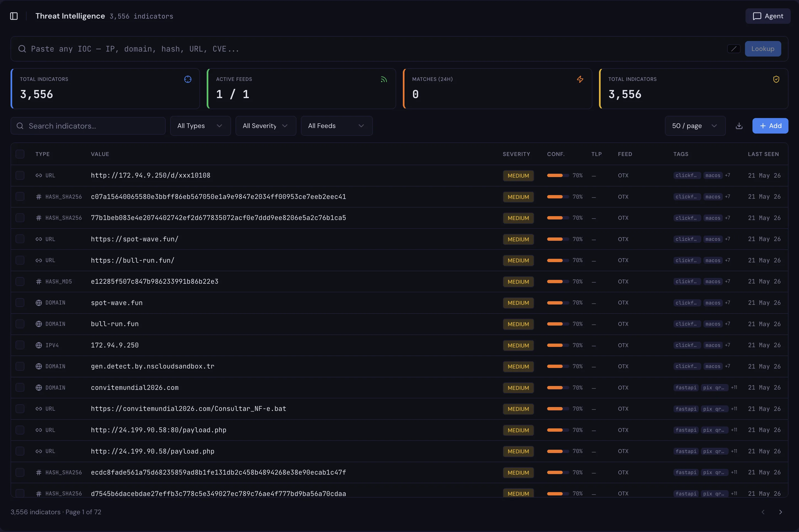Click the shield check icon on last card

[776, 80]
